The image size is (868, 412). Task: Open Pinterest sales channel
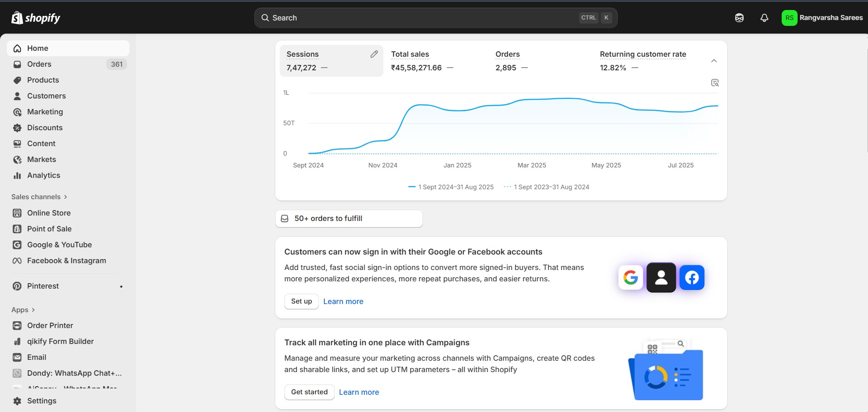[x=43, y=286]
